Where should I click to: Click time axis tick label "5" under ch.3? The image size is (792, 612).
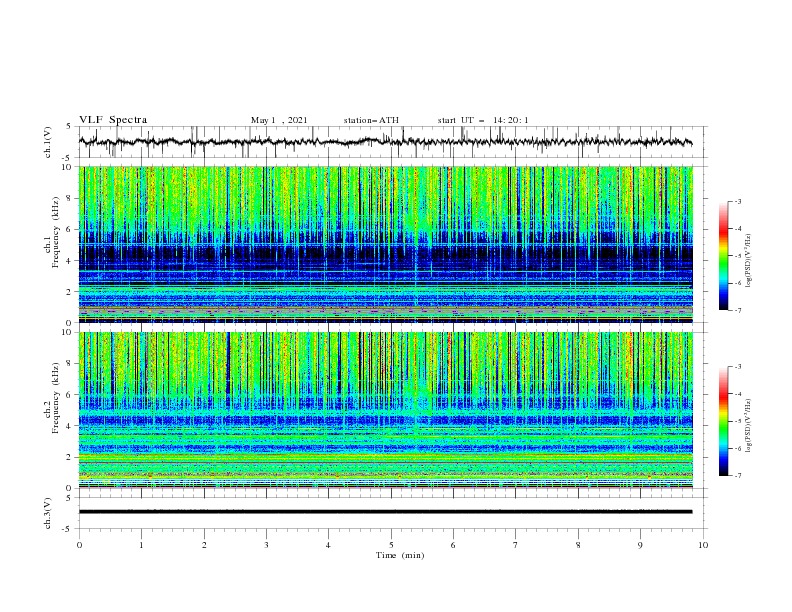391,545
